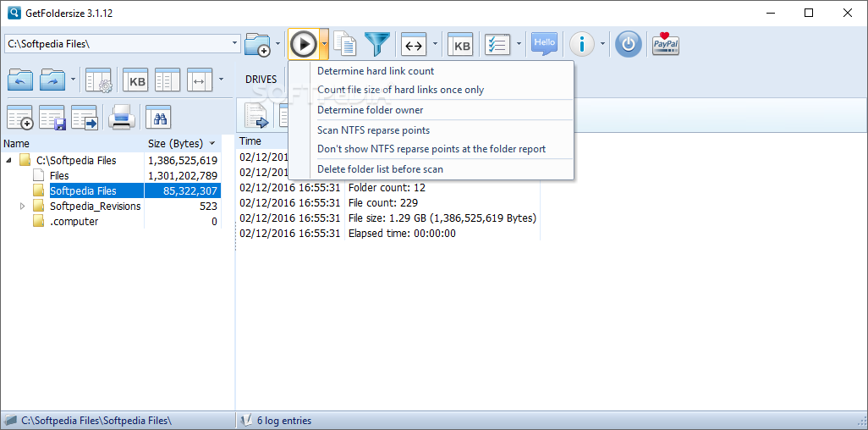
Task: Click the File size: 1.29 GB log entry
Action: coord(442,218)
